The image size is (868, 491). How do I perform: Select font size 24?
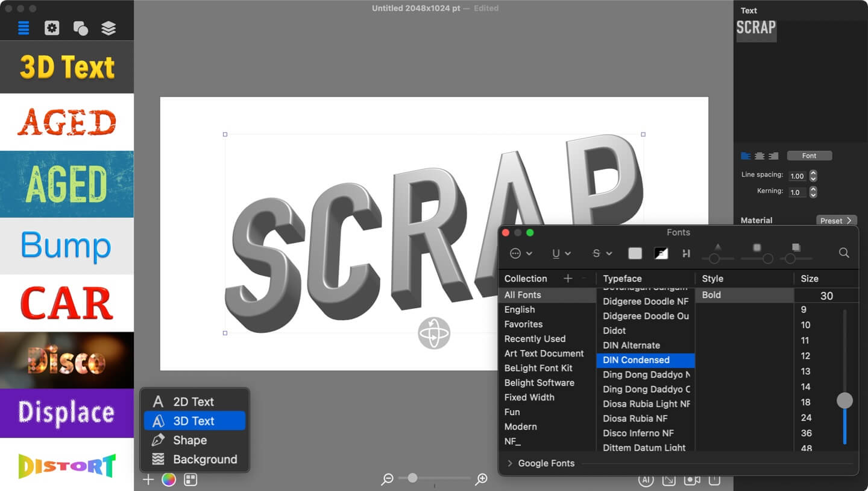point(806,417)
